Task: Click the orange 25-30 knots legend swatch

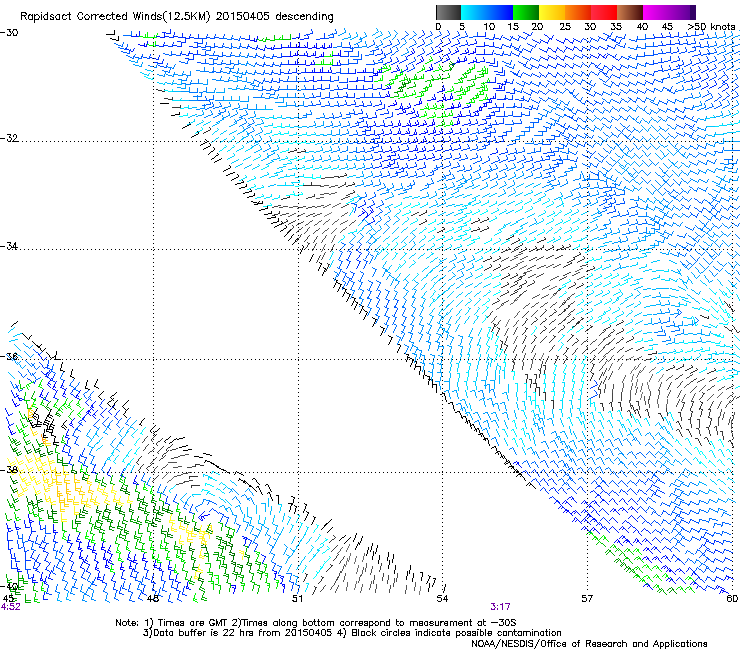Action: pyautogui.click(x=578, y=12)
